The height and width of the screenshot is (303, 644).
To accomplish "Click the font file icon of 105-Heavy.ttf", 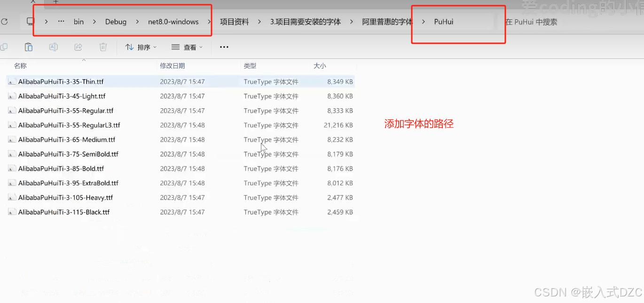I will point(12,198).
